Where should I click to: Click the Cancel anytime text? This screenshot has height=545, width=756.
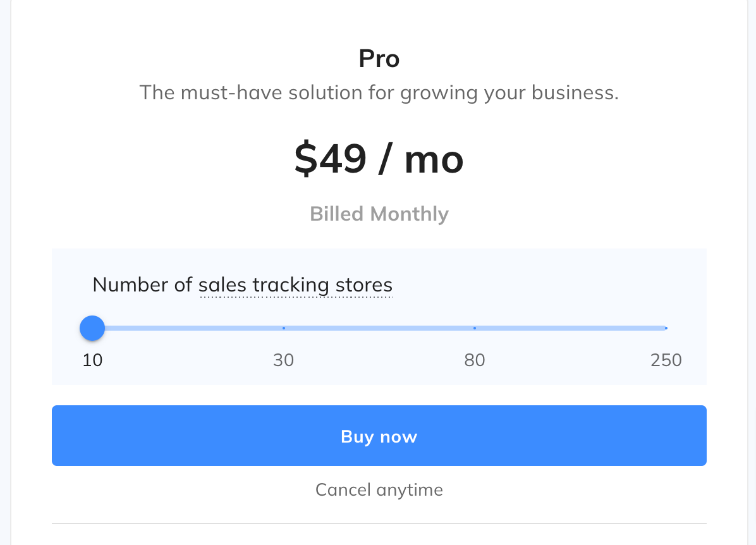pyautogui.click(x=379, y=489)
